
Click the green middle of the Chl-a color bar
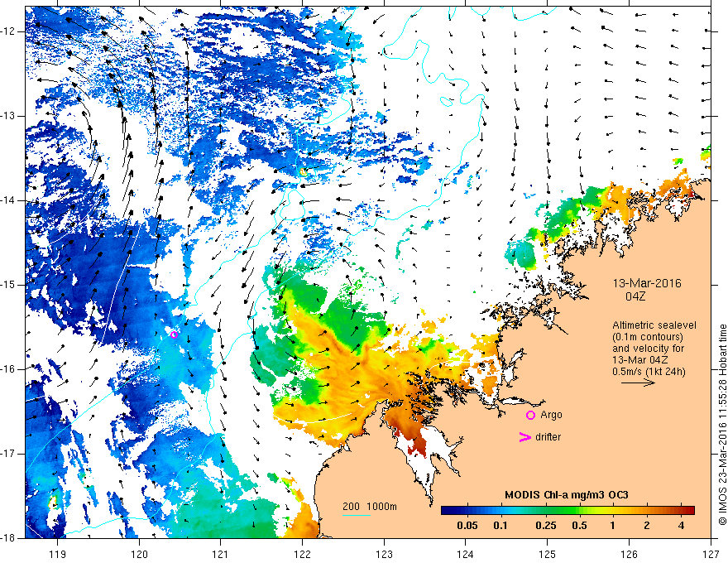click(x=568, y=511)
